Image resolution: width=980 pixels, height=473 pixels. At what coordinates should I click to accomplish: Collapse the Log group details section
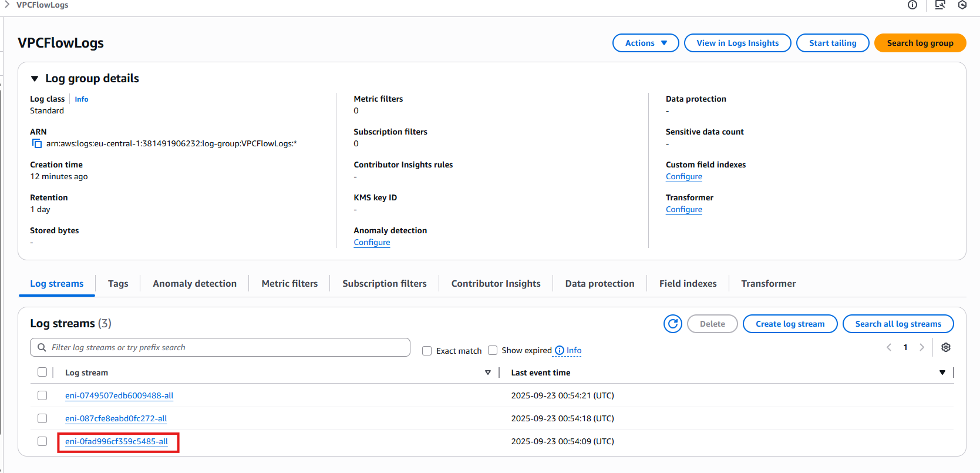tap(35, 79)
